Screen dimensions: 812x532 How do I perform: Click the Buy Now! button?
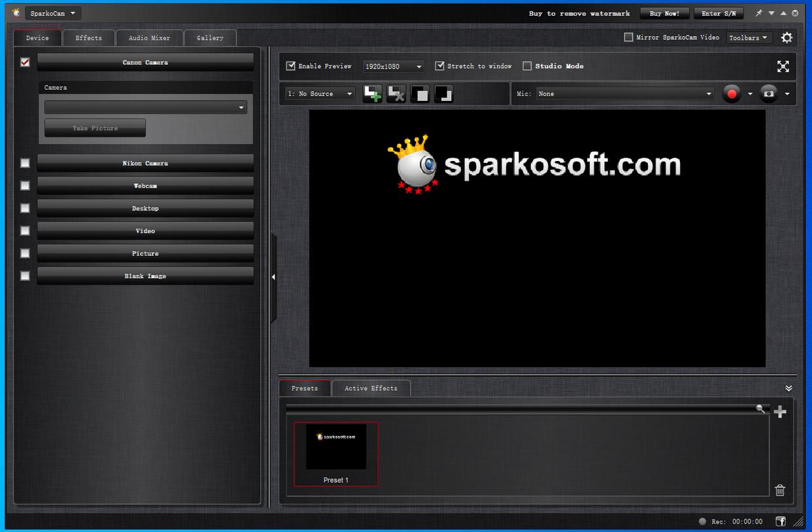pos(664,14)
